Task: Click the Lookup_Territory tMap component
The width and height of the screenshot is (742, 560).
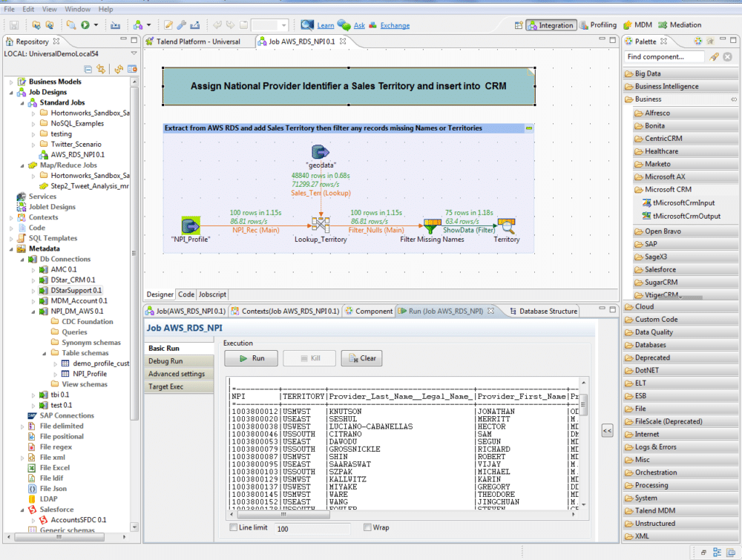Action: coord(321,225)
